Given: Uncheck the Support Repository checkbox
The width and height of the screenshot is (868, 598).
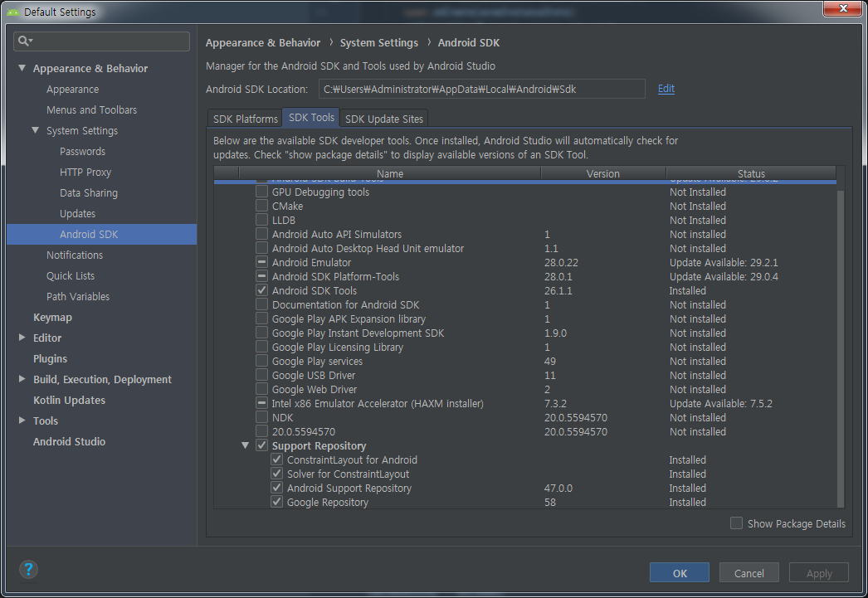Looking at the screenshot, I should [x=262, y=445].
